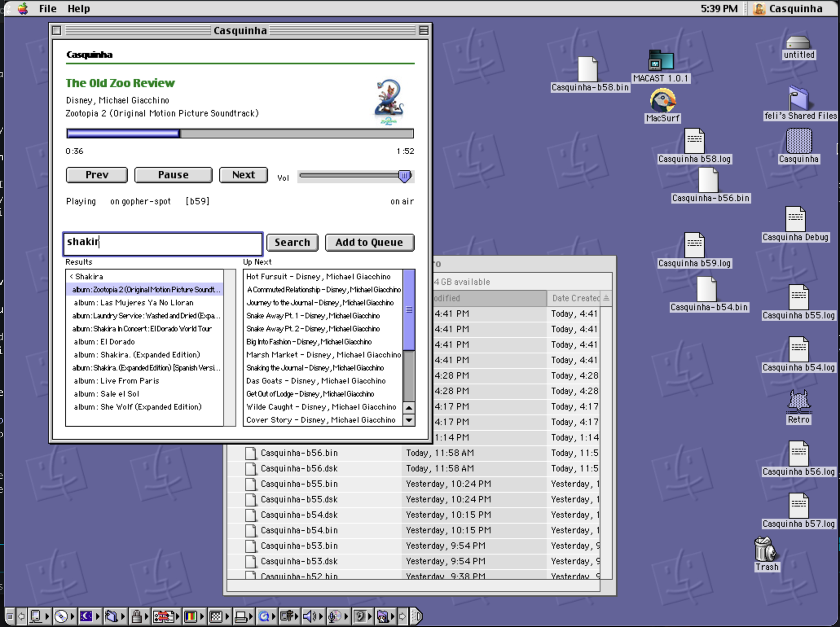Collapse the control strip with its end tab

[417, 616]
